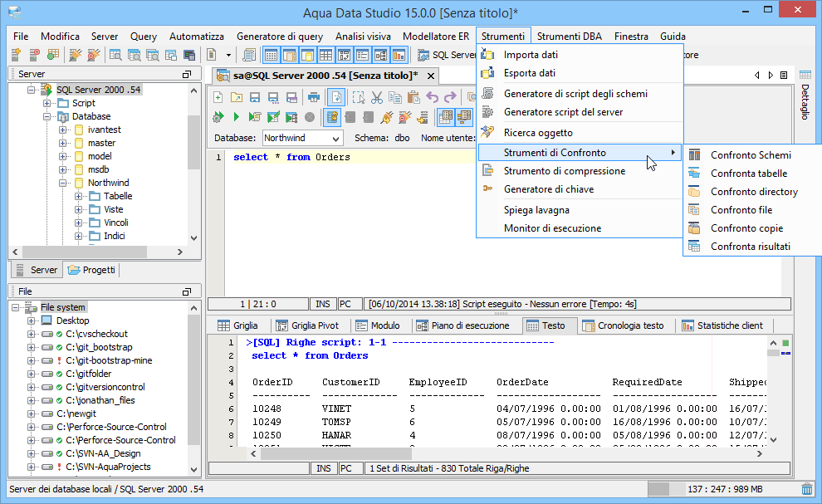Choose Importa dati from Strumenti menu
Screen dimensions: 822x504
[x=531, y=55]
